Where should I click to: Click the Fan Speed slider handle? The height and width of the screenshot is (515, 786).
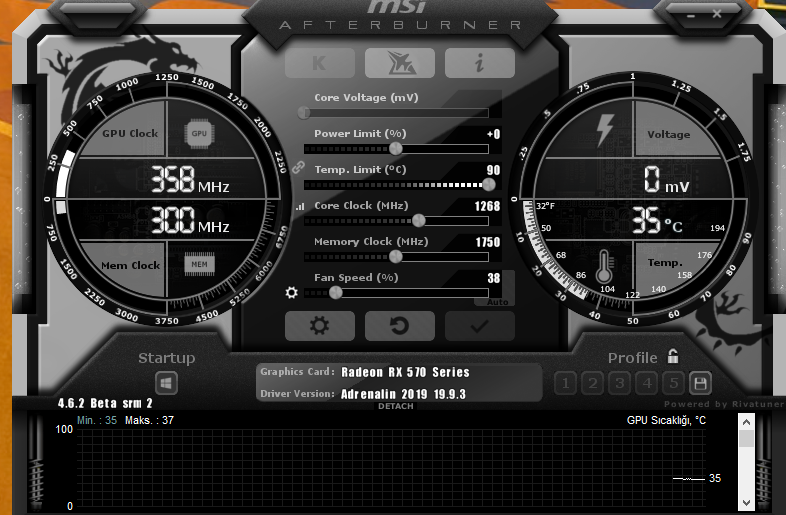pos(335,292)
